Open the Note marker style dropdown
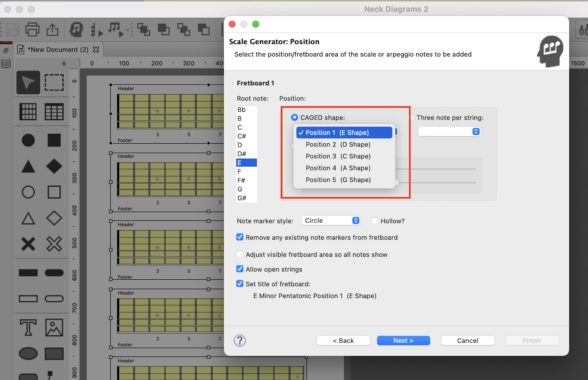This screenshot has width=588, height=380. (331, 221)
